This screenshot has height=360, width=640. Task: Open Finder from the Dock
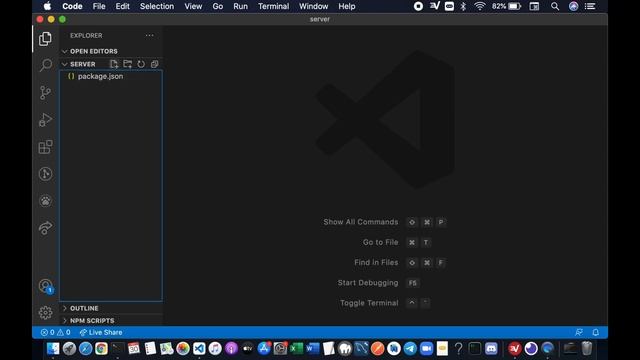pos(53,349)
